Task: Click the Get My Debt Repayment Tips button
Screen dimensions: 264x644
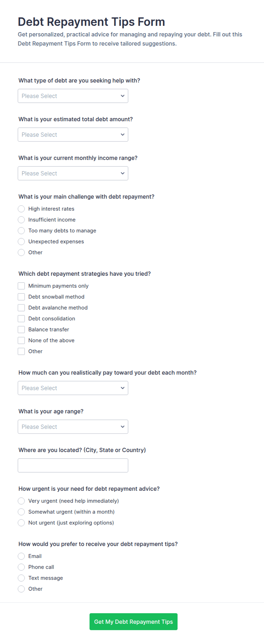Action: point(133,622)
